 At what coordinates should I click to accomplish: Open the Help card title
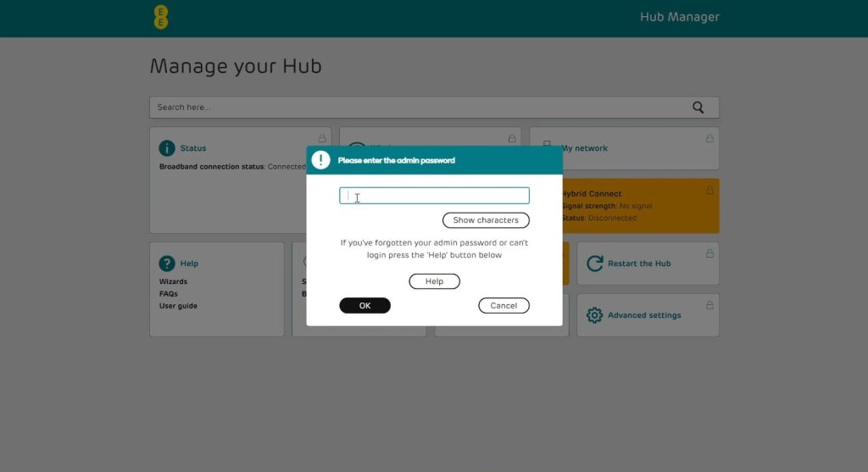point(189,264)
